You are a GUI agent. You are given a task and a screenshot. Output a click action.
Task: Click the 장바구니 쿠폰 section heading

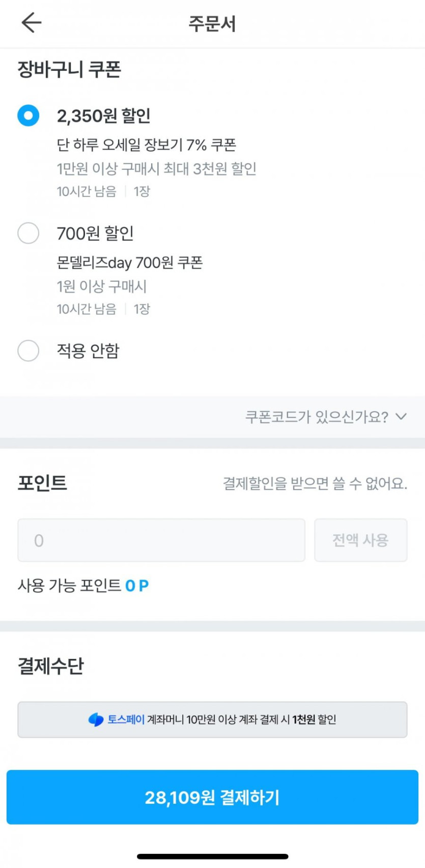click(x=69, y=69)
